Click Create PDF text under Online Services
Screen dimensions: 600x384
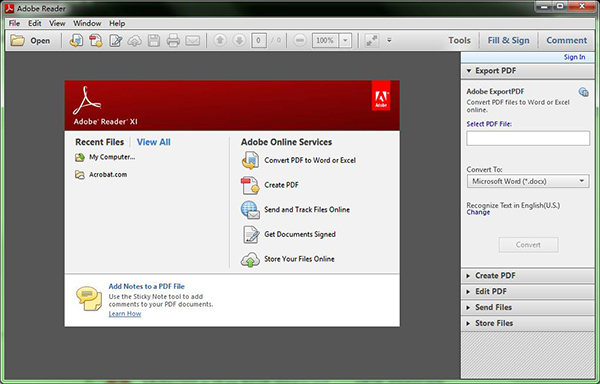281,185
